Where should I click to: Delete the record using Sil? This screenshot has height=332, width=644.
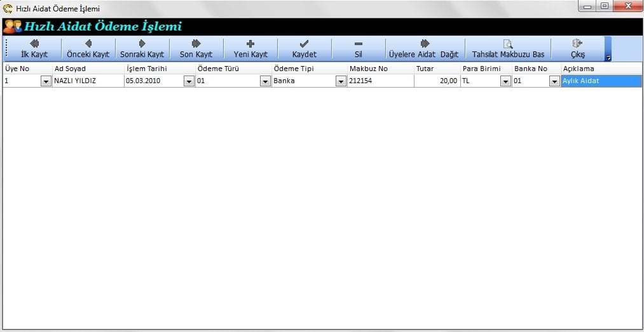pyautogui.click(x=358, y=49)
